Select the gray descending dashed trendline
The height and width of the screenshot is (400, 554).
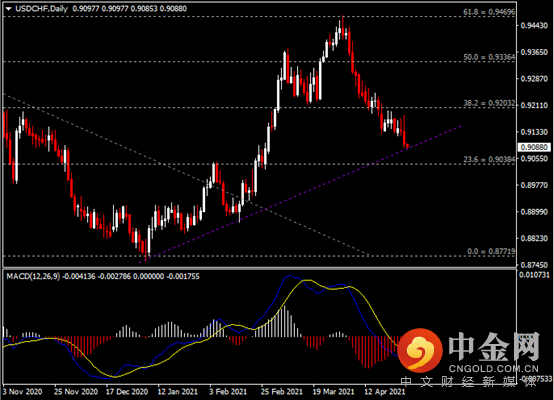185,174
